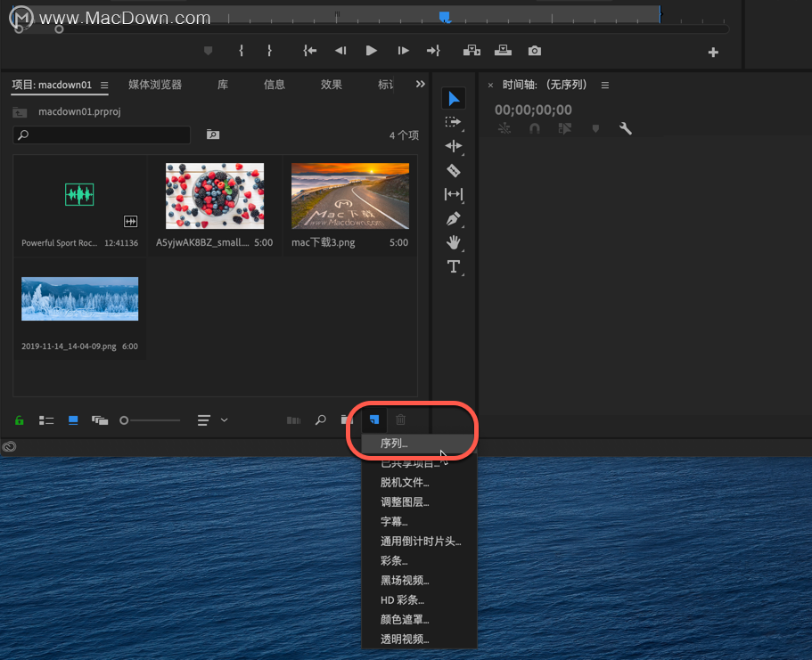Open the monitor button editor plus
The image size is (812, 660).
713,53
